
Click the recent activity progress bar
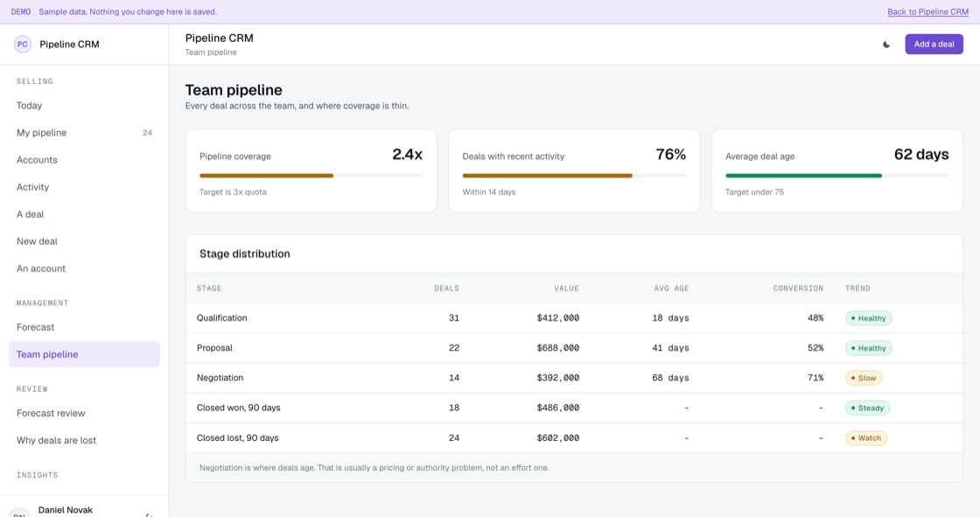tap(574, 176)
